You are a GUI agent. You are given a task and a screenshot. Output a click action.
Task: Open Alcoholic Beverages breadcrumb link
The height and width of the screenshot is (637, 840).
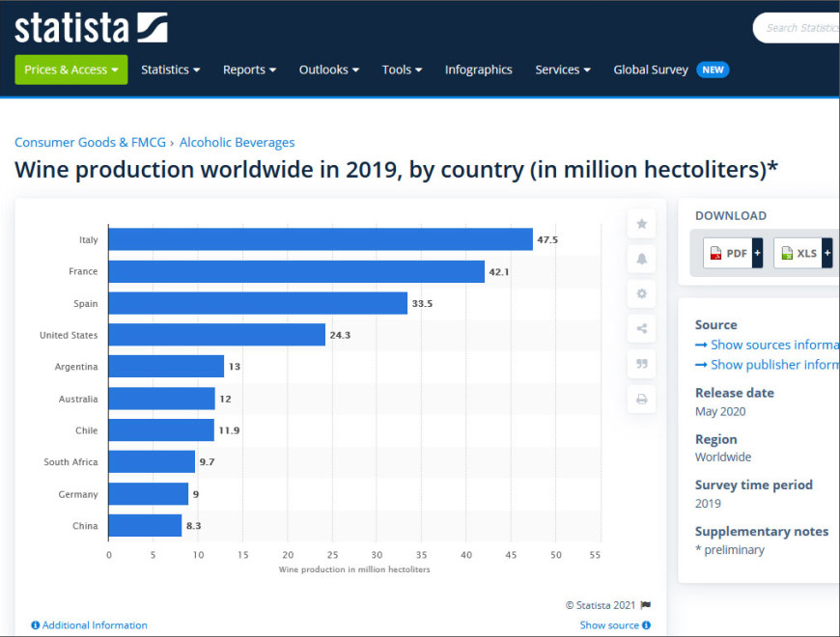click(x=237, y=143)
